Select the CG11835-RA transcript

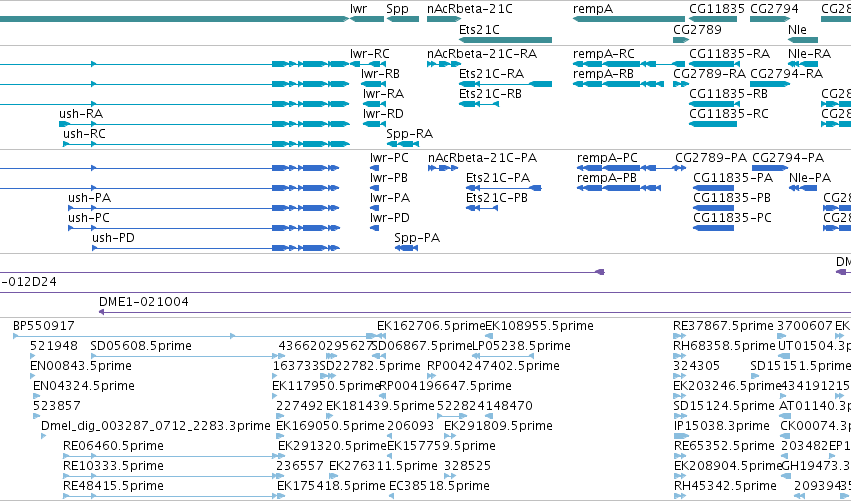point(713,64)
